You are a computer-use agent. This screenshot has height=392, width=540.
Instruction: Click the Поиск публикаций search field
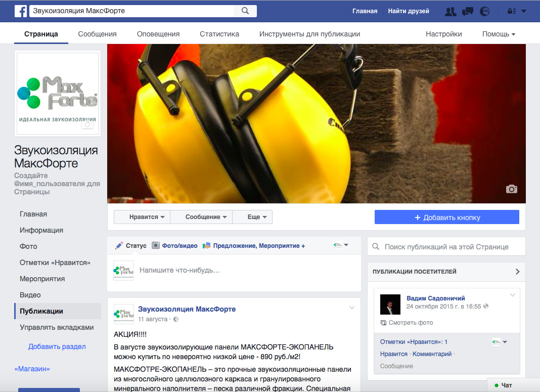pyautogui.click(x=445, y=246)
